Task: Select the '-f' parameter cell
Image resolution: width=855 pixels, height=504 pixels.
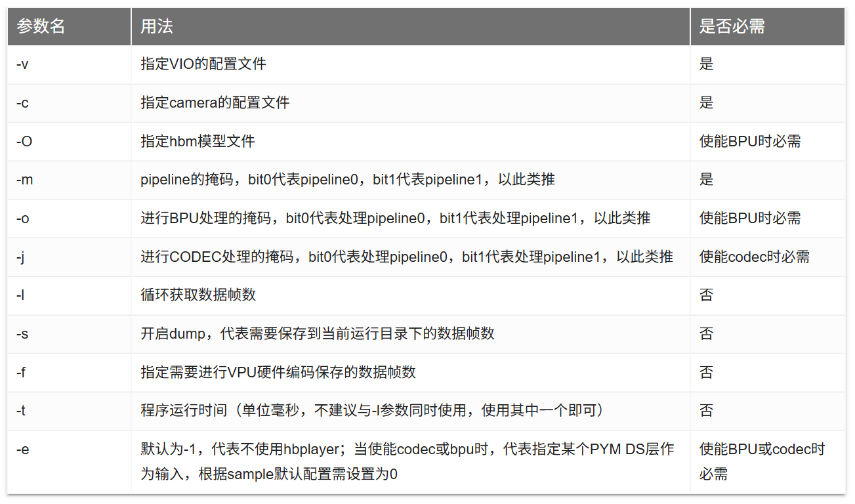Action: point(69,373)
